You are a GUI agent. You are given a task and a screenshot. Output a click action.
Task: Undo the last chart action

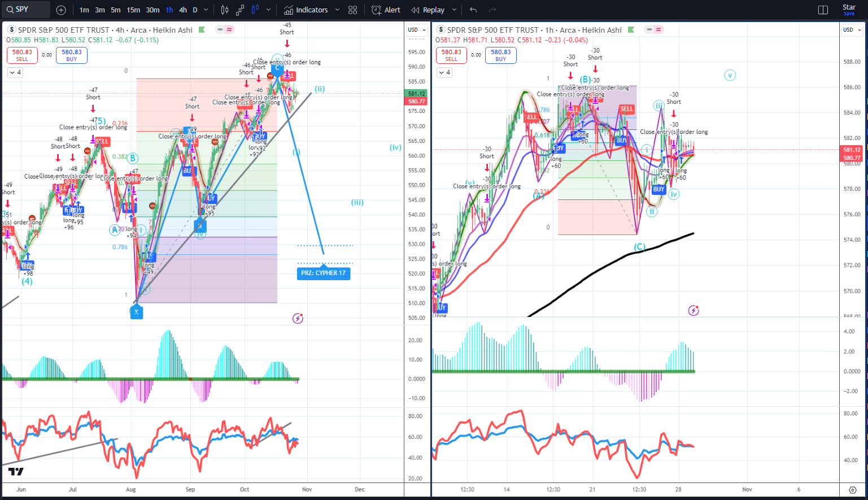coord(473,10)
